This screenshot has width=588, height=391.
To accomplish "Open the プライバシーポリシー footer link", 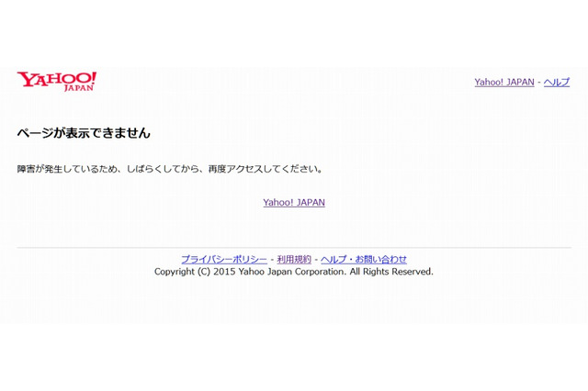I will 224,259.
